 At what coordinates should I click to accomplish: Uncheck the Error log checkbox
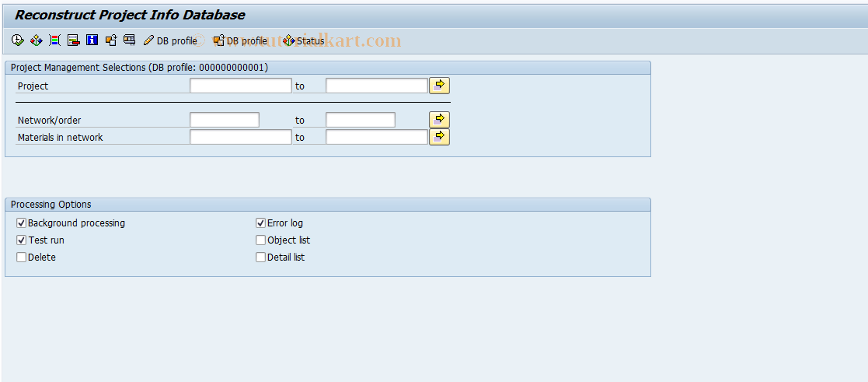click(261, 223)
